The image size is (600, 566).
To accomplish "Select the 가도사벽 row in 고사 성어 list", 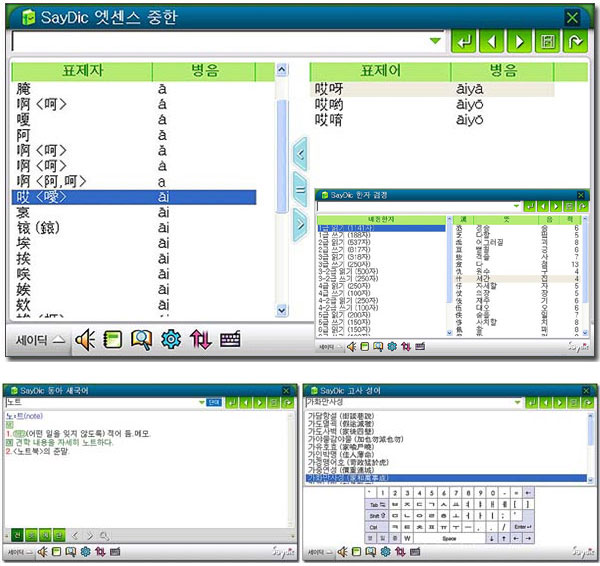I will click(446, 431).
